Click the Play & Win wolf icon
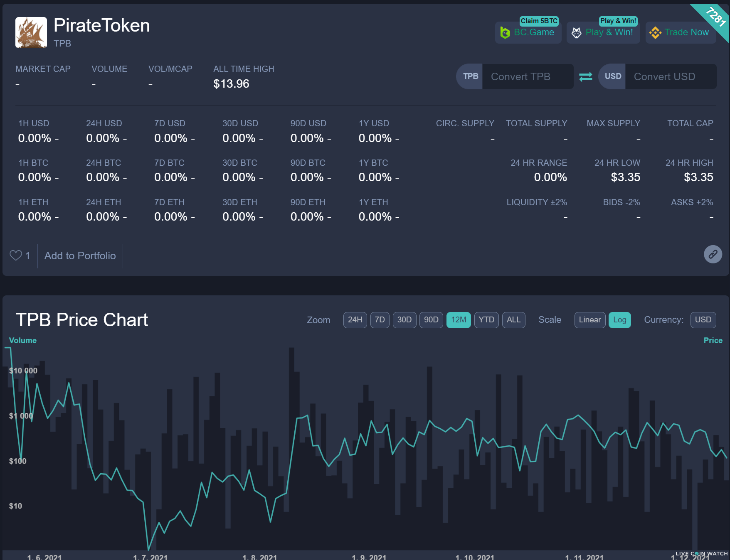Screen dimensions: 730x560 coord(577,32)
